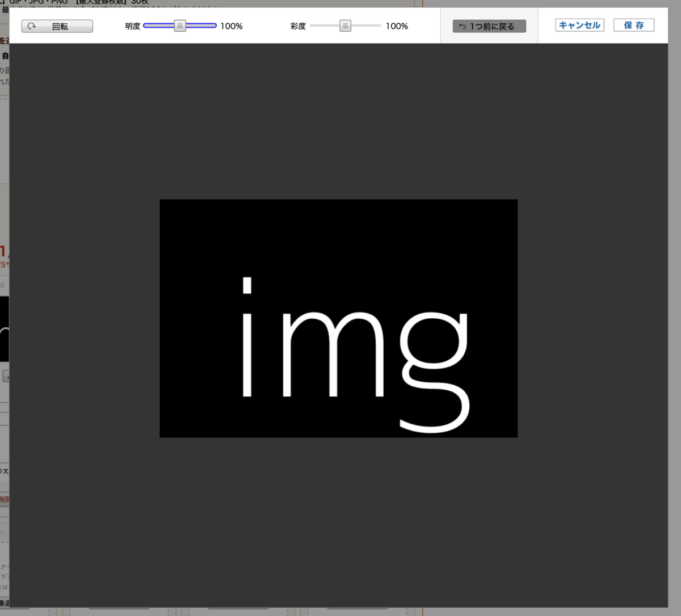Click the キャンセル cancel button
Viewport: 681px width, 616px height.
[x=579, y=25]
